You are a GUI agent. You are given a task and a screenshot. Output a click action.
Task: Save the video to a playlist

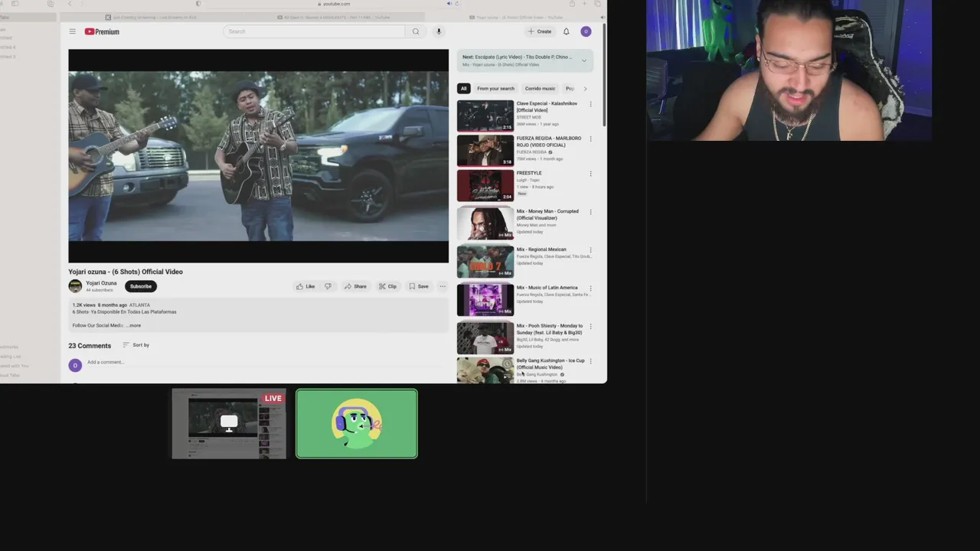pyautogui.click(x=419, y=286)
